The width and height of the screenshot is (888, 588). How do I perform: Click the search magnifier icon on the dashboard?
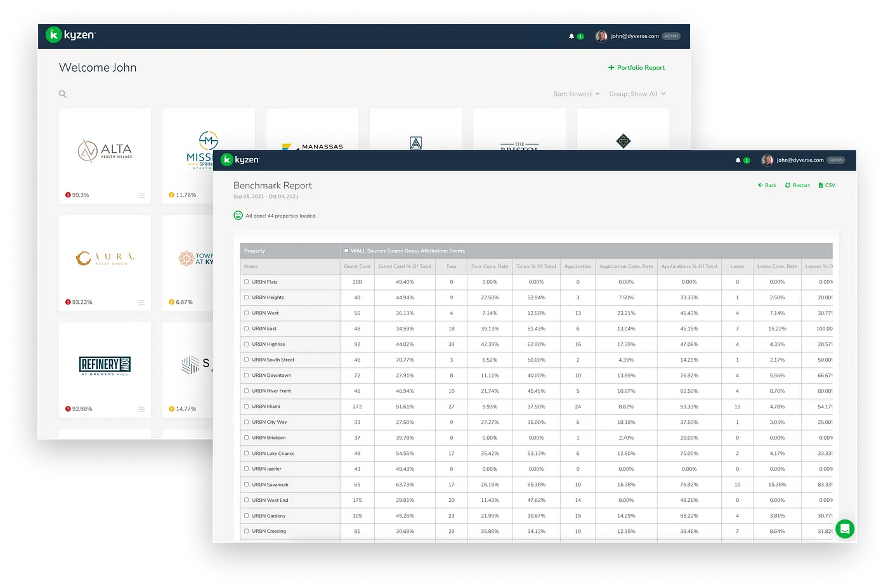[x=63, y=94]
